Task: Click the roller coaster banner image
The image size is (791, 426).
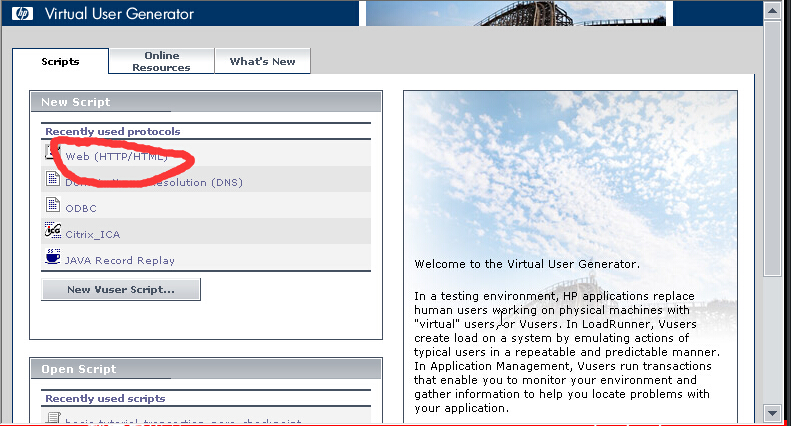Action: [516, 13]
